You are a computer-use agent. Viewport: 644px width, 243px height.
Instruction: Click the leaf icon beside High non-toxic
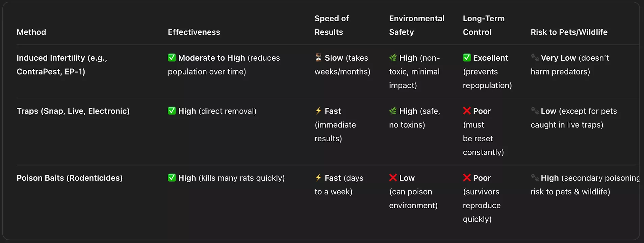point(393,58)
